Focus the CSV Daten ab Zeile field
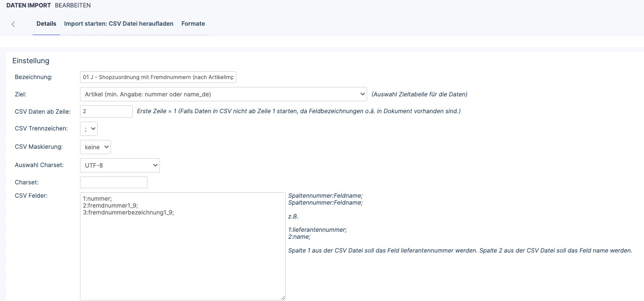The height and width of the screenshot is (301, 644). [x=106, y=111]
